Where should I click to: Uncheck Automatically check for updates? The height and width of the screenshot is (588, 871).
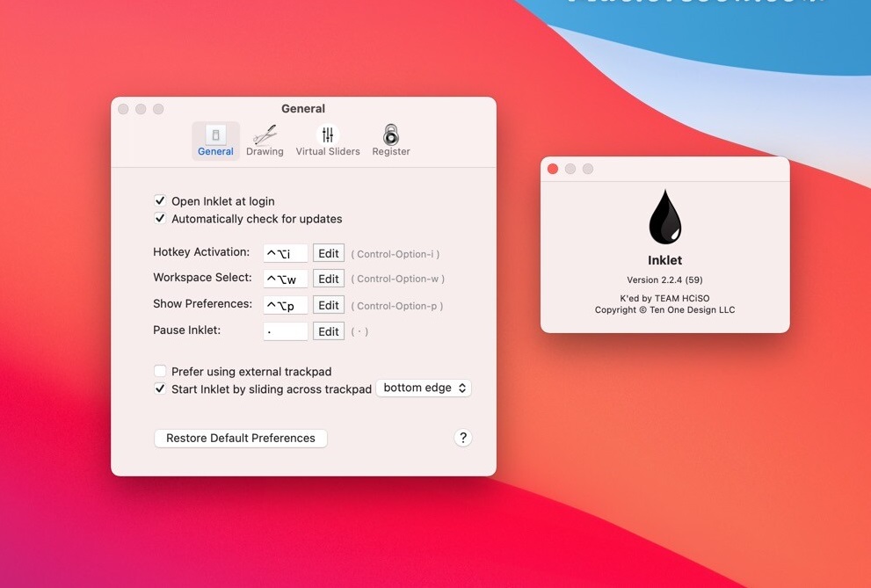point(160,218)
